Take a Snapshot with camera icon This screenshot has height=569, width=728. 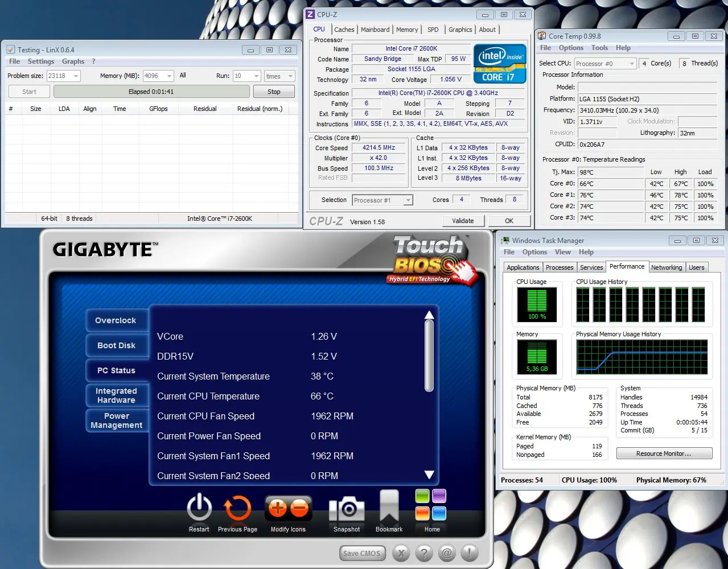click(347, 508)
